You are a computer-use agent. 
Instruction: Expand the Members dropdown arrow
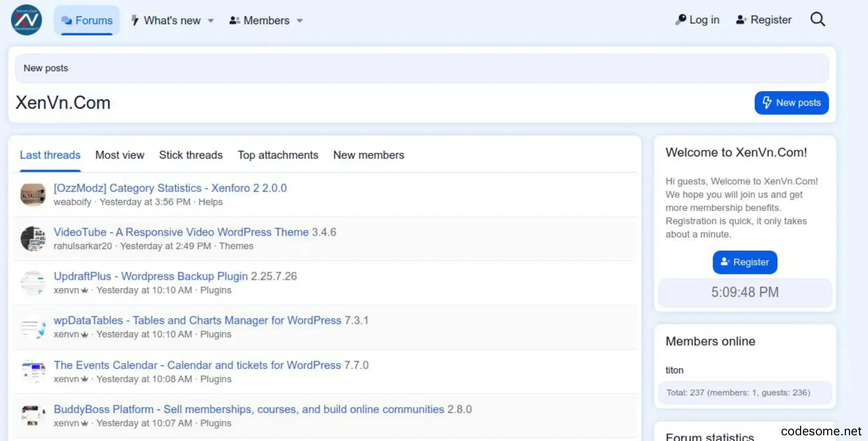pyautogui.click(x=300, y=21)
